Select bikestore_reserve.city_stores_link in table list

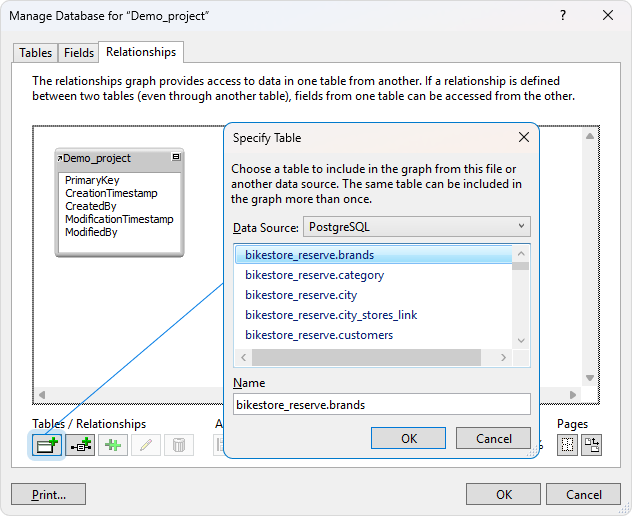[373, 315]
